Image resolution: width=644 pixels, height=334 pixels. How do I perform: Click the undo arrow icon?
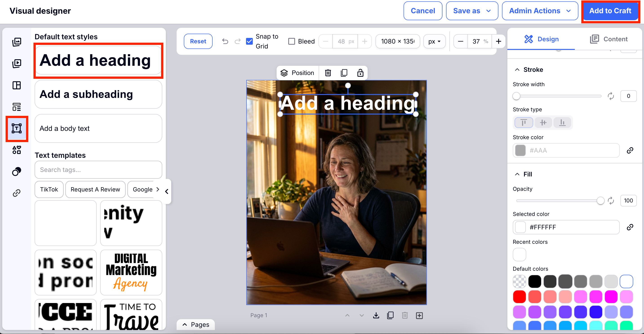coord(225,41)
